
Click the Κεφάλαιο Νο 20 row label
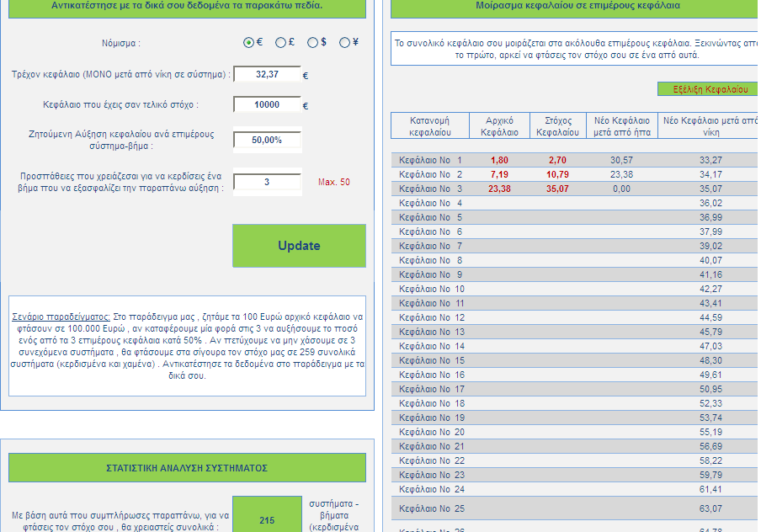432,432
